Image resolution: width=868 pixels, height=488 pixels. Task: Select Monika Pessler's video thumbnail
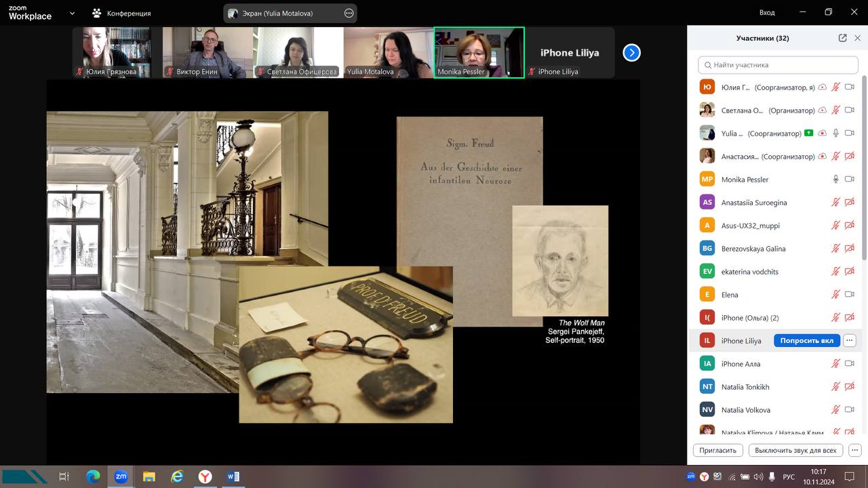click(x=479, y=52)
